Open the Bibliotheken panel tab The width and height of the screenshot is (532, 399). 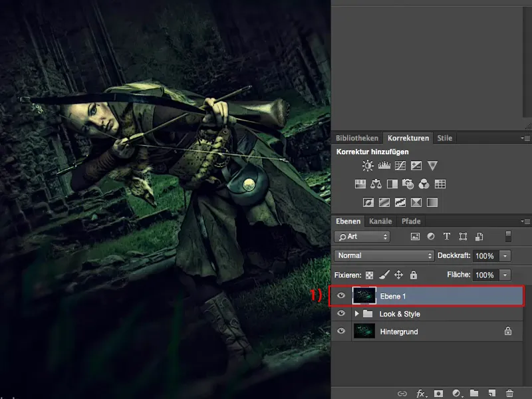click(x=358, y=138)
